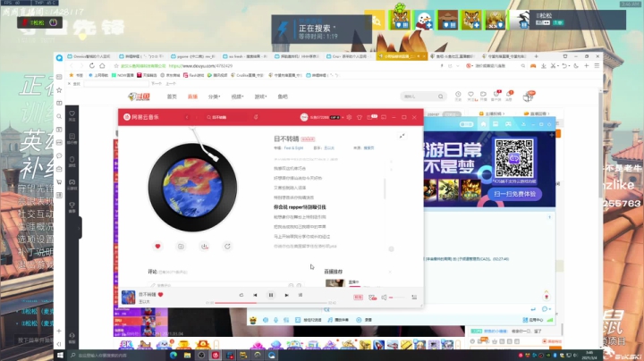Adjust the volume slider in the player bar
The height and width of the screenshot is (361, 644).
[x=397, y=298]
